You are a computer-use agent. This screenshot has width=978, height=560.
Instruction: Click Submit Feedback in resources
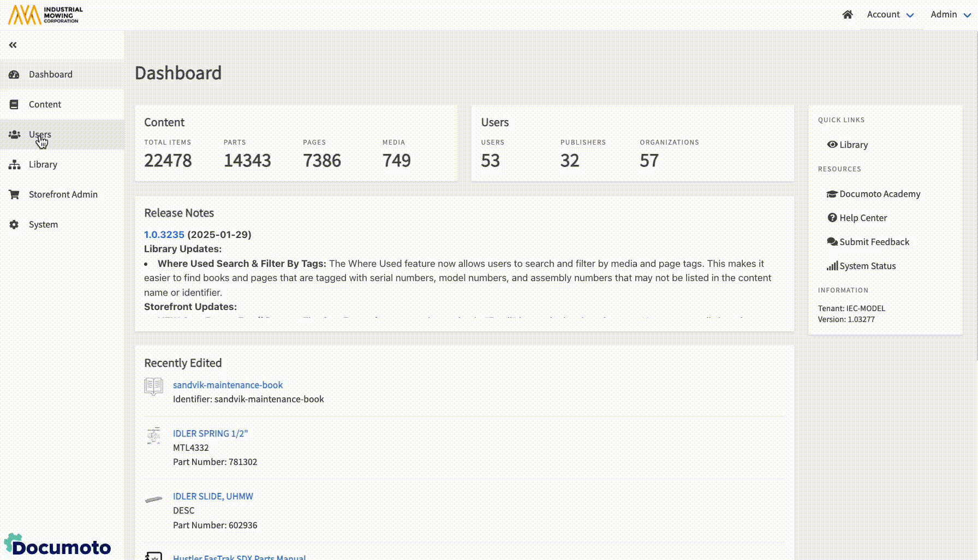874,242
